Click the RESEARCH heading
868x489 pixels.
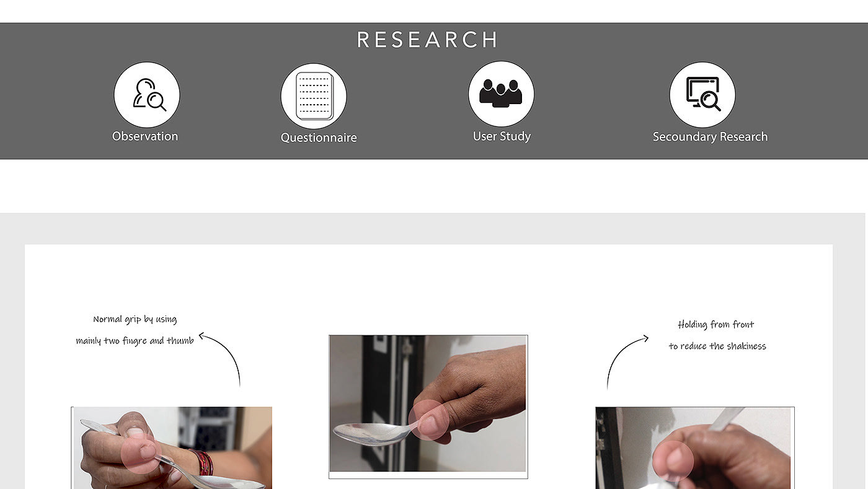[428, 40]
